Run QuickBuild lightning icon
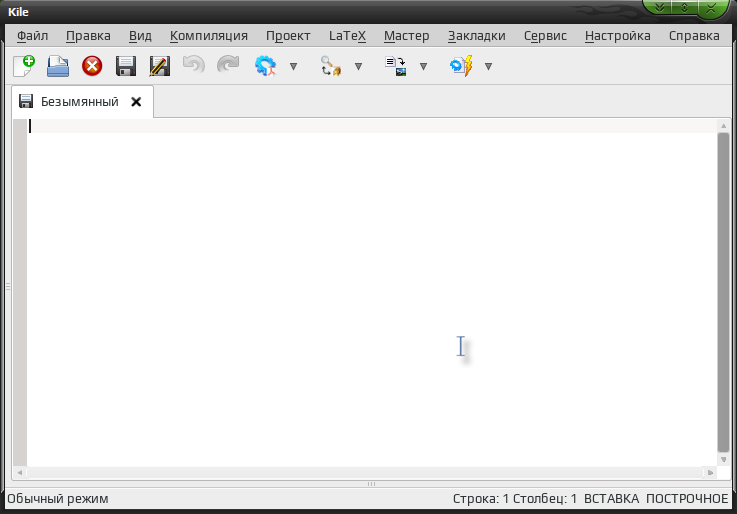 pos(461,66)
